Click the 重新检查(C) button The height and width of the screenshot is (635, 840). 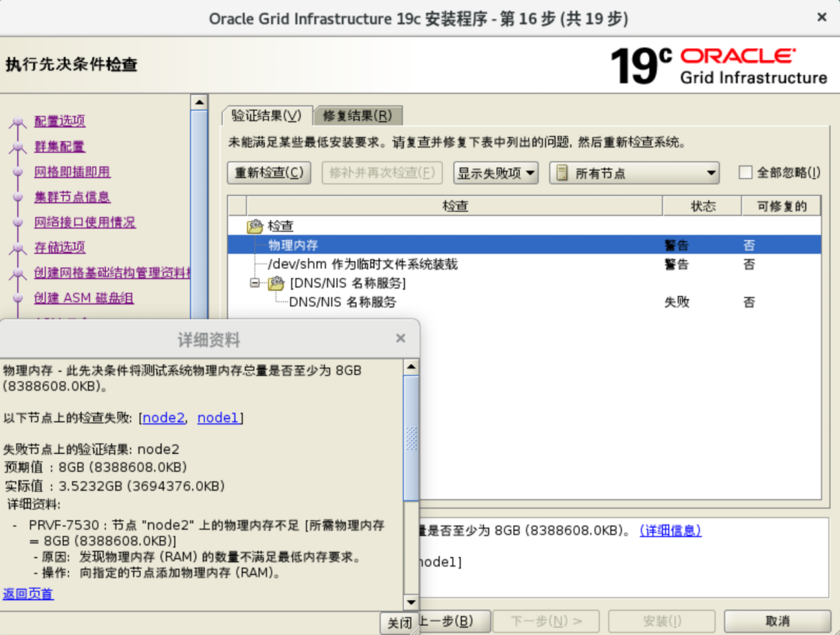click(269, 173)
